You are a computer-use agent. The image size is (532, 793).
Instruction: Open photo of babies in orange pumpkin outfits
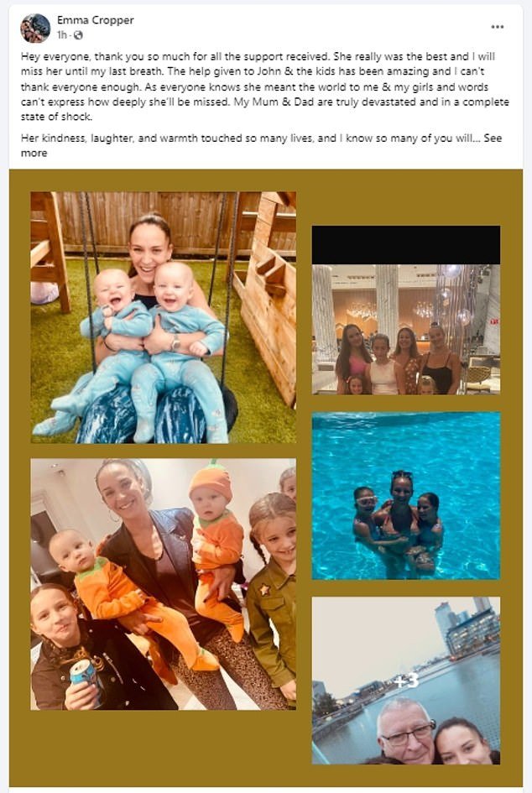click(164, 584)
